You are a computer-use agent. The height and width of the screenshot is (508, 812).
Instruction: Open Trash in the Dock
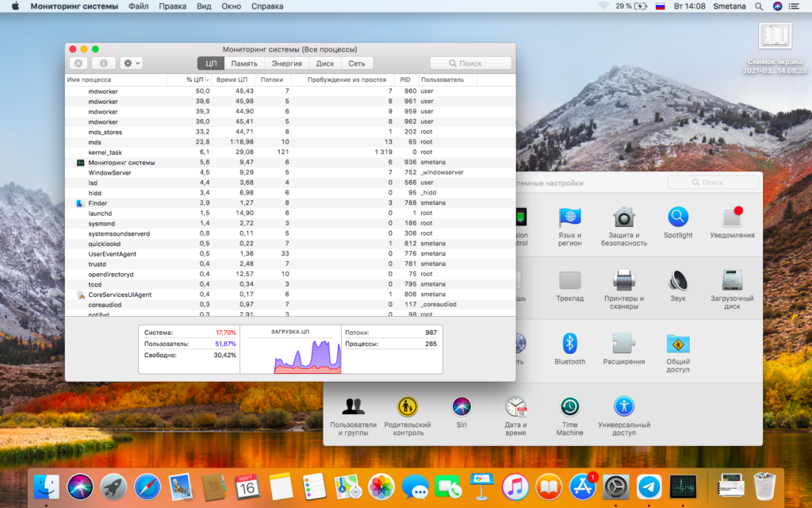(765, 486)
